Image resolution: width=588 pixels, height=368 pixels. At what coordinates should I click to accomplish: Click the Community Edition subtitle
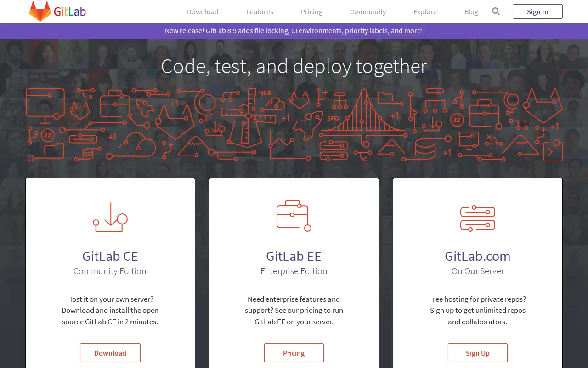coord(110,271)
